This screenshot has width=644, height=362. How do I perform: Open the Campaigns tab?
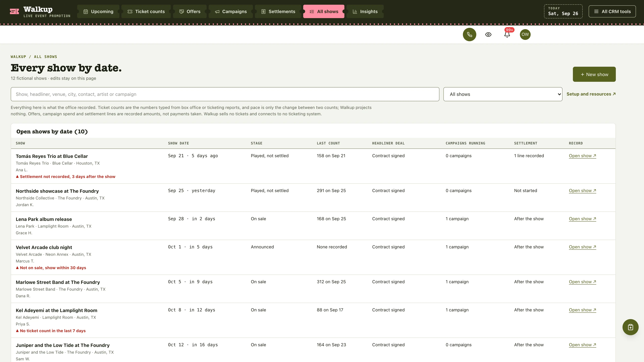coord(231,12)
